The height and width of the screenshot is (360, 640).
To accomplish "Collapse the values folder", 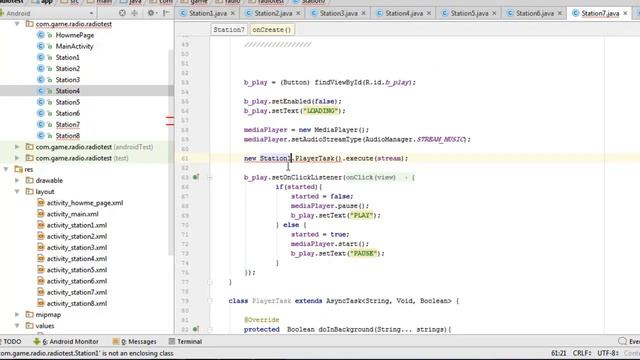I will 17,326.
